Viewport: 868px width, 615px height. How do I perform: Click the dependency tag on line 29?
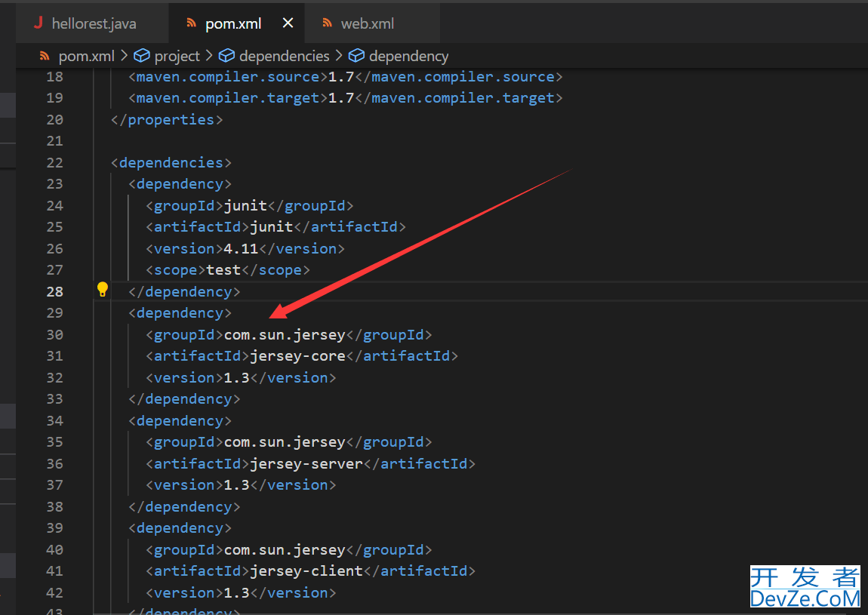180,312
